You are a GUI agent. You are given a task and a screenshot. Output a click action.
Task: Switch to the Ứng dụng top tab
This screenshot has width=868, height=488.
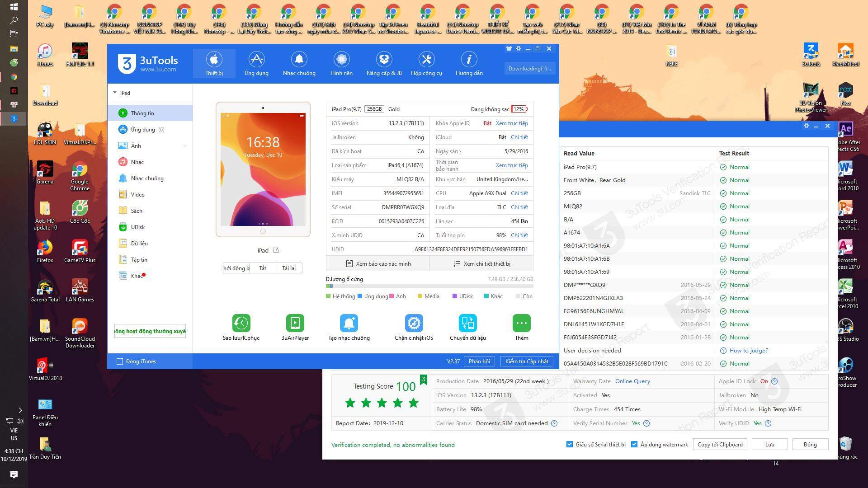click(256, 64)
